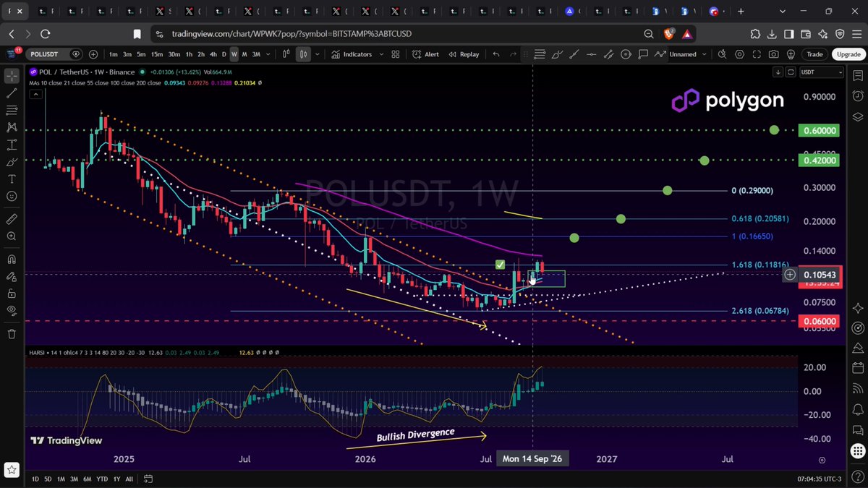Toggle favorites star toolbar at bottom left
Screen dimensions: 868x488
pyautogui.click(x=12, y=471)
